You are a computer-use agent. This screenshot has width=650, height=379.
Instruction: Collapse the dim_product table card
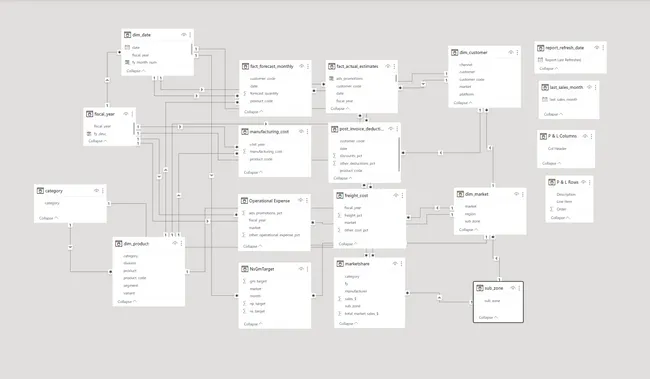(x=127, y=302)
